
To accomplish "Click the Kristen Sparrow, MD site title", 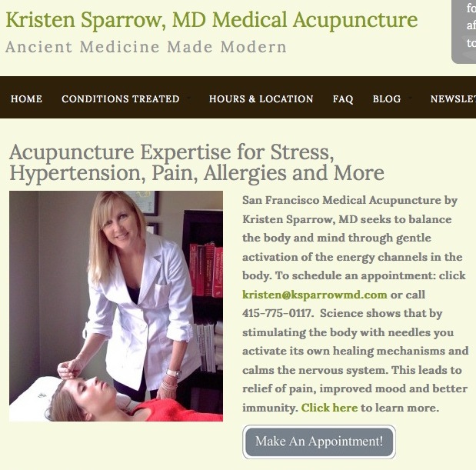I will (x=211, y=20).
